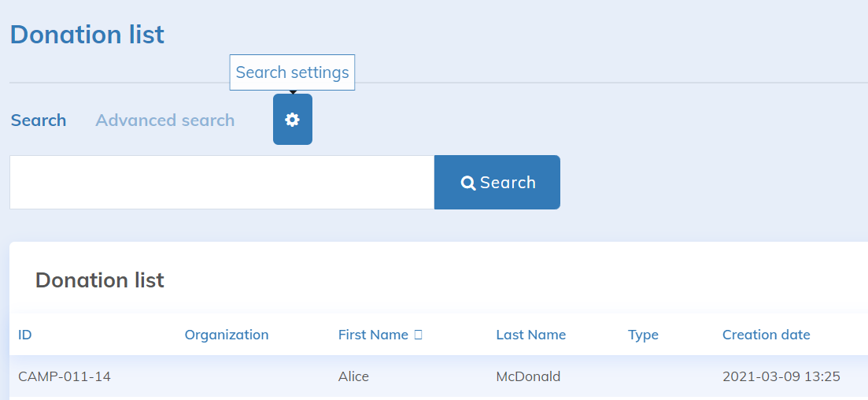Click the large Donation list page title
The height and width of the screenshot is (400, 868).
[87, 35]
